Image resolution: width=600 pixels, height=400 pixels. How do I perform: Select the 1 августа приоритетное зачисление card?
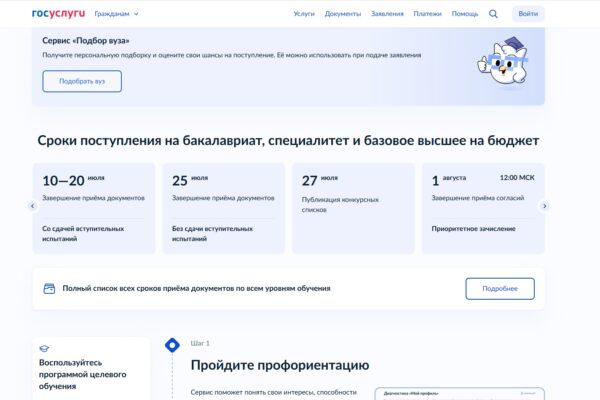point(483,208)
